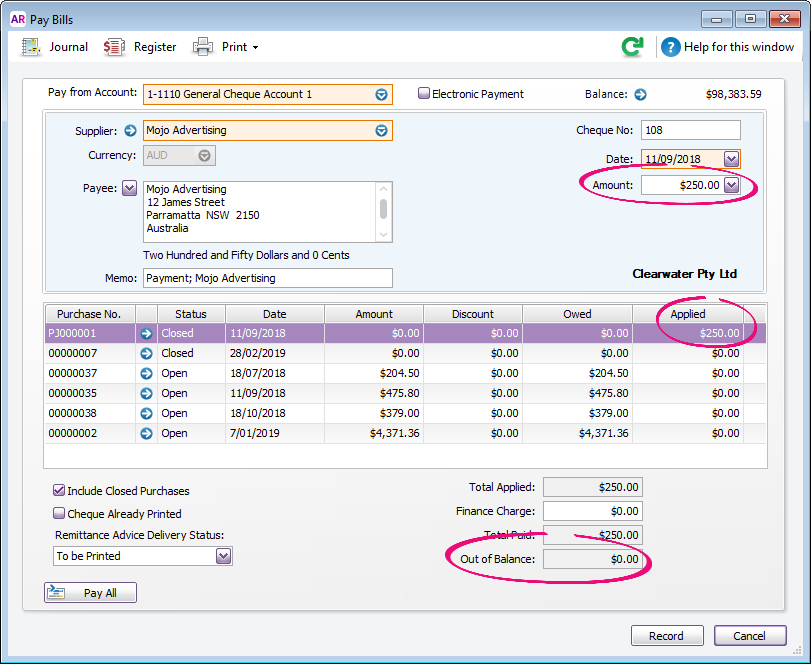
Task: Open the Date calendar dropdown
Action: click(732, 158)
